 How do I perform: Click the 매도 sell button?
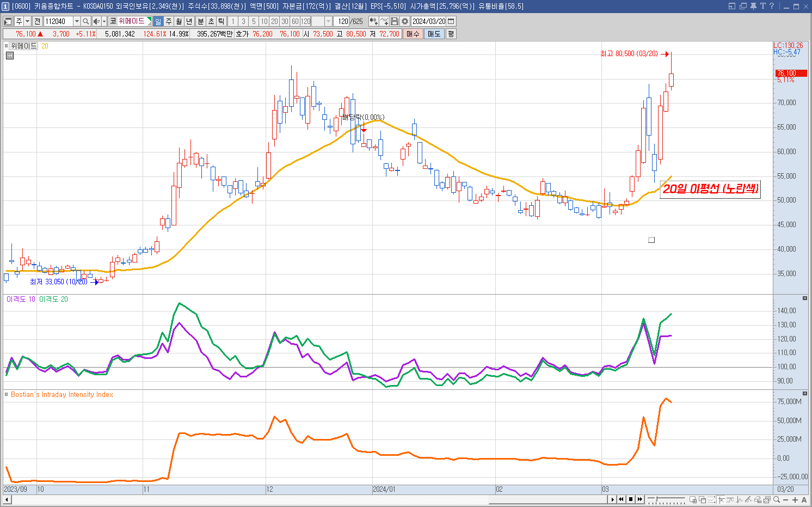pos(434,34)
